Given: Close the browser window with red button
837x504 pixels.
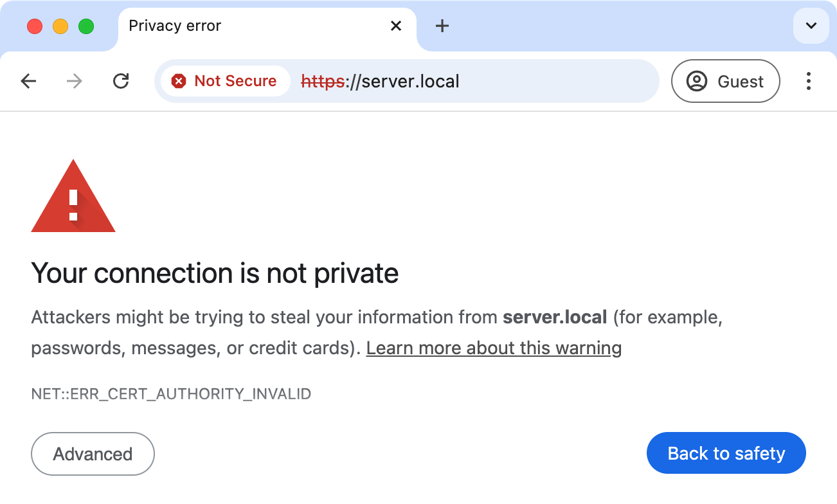Looking at the screenshot, I should point(35,26).
